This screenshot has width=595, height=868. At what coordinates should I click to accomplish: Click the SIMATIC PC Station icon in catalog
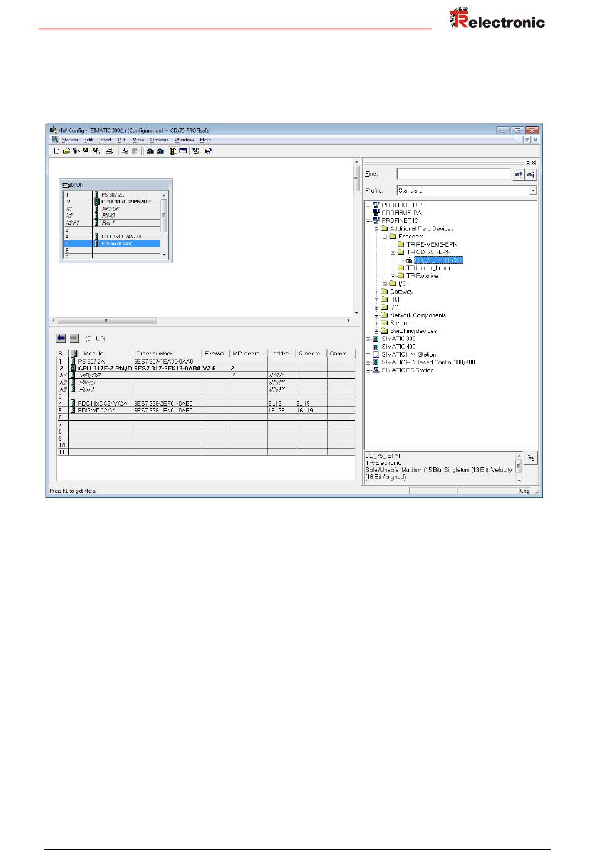[376, 370]
